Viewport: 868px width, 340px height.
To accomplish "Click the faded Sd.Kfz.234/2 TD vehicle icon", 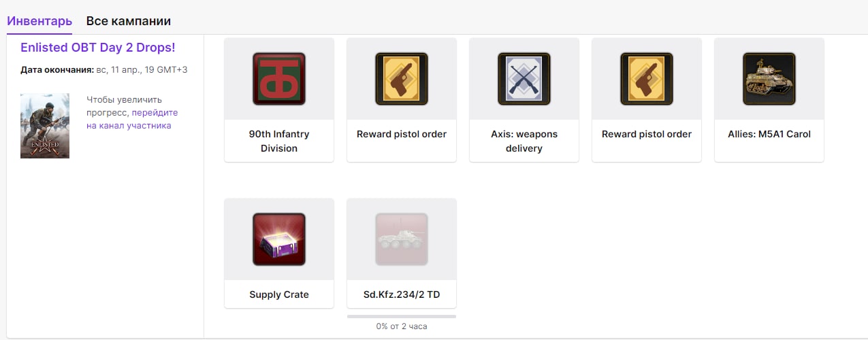I will [402, 239].
